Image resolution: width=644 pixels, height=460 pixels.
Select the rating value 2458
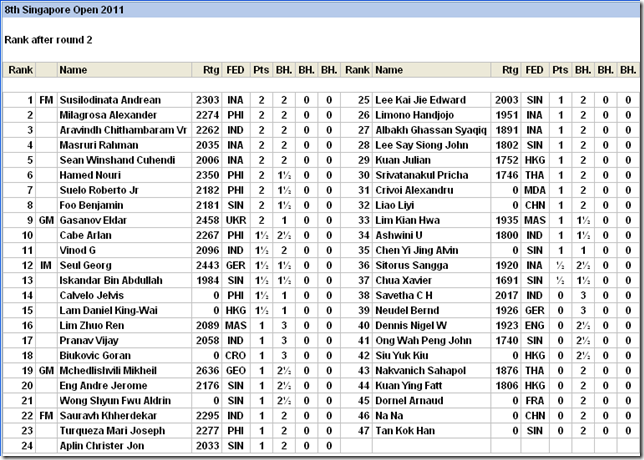pos(207,221)
